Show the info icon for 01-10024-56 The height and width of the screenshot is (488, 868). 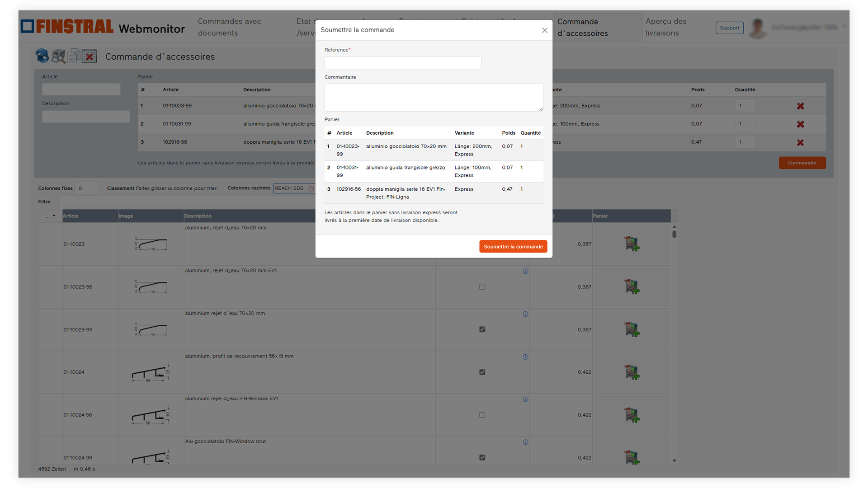click(525, 399)
